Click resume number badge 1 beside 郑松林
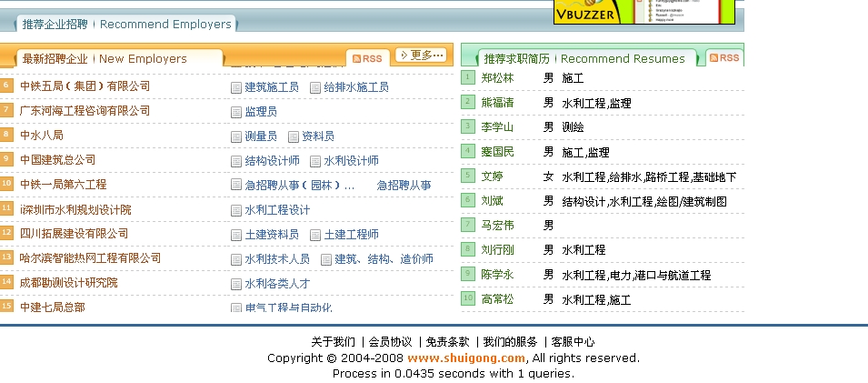Image resolution: width=868 pixels, height=383 pixels. 468,77
